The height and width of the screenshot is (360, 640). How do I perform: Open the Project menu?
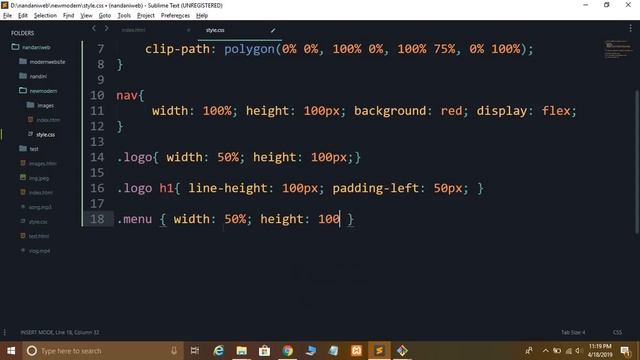coord(146,16)
